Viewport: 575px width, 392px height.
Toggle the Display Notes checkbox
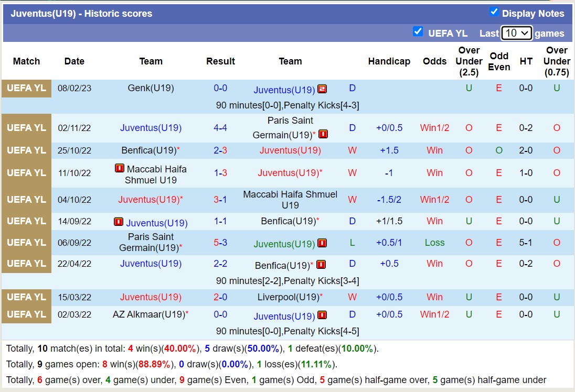pos(494,12)
